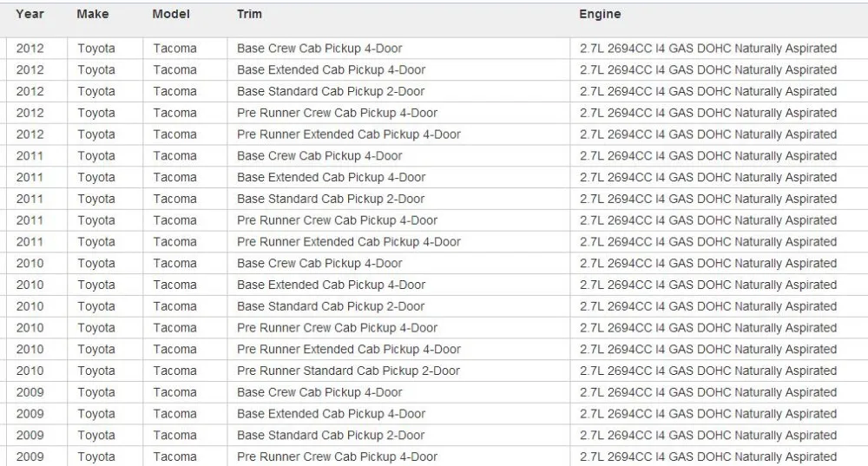Click the Engine column header
868x466 pixels.
tap(600, 15)
